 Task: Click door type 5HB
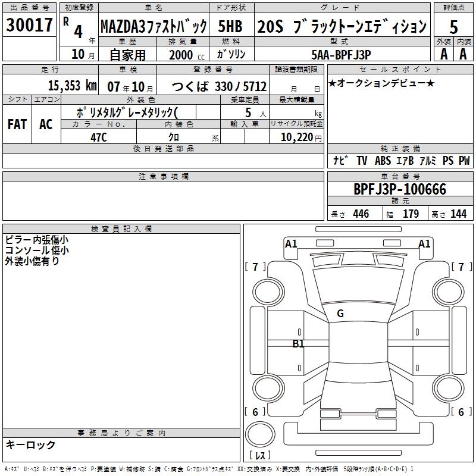coord(230,26)
